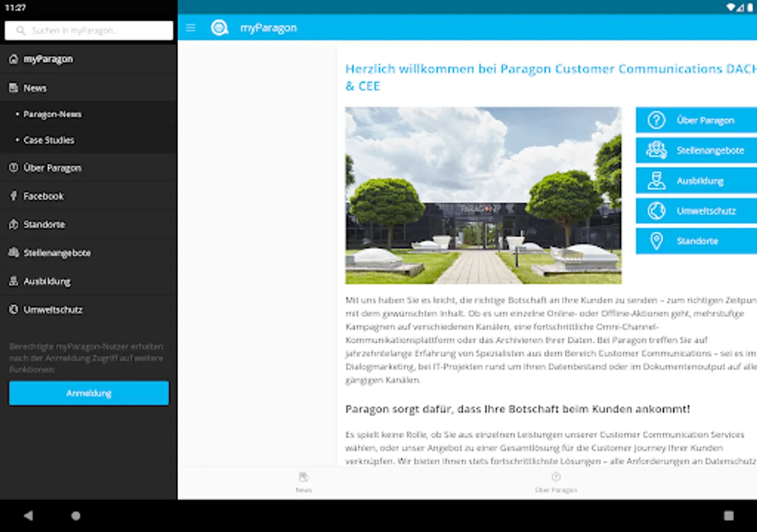This screenshot has height=532, width=757.
Task: Open Case Studies submenu item
Action: coord(89,140)
